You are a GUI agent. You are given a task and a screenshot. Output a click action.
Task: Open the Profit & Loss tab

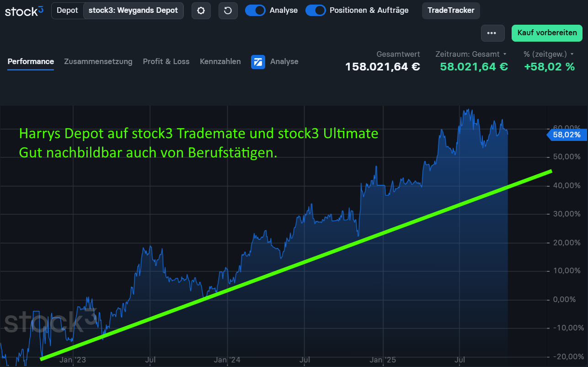166,61
